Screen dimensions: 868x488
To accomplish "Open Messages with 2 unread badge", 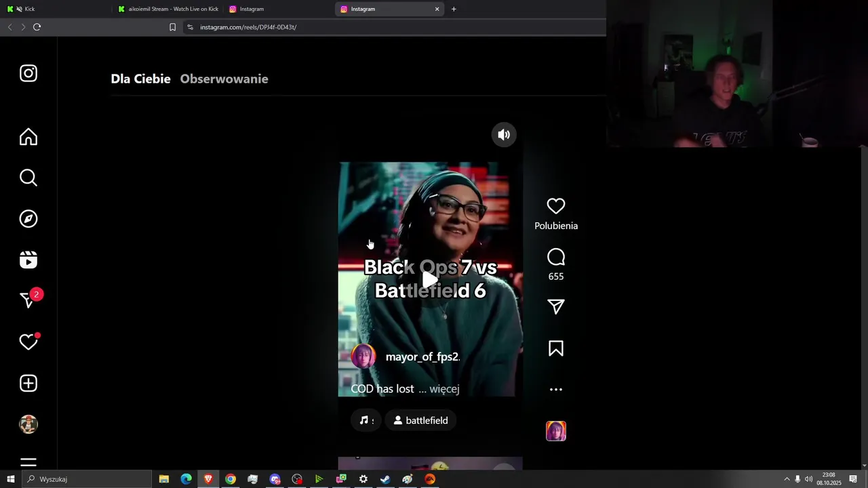I will tap(28, 300).
